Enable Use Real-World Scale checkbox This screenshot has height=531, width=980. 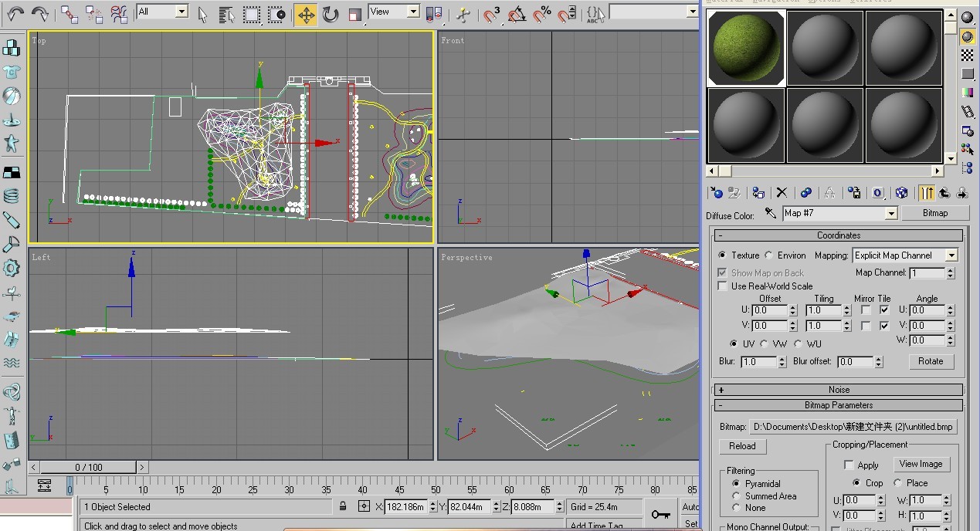point(722,286)
